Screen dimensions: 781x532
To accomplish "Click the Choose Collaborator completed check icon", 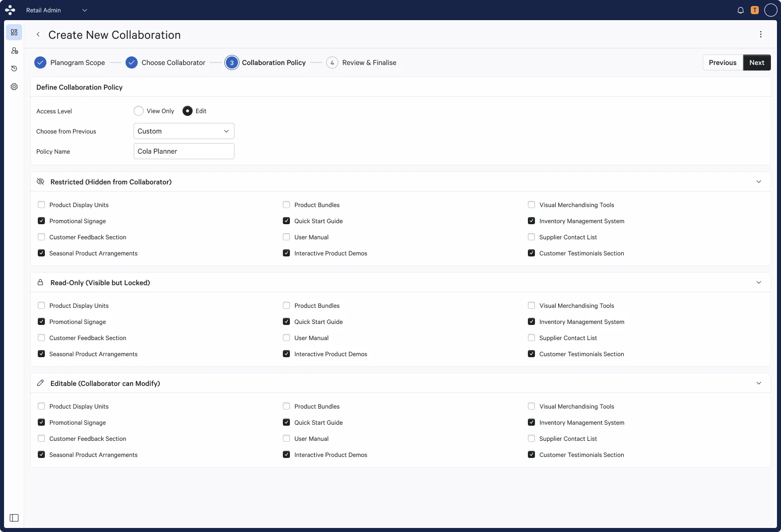I will click(x=132, y=62).
